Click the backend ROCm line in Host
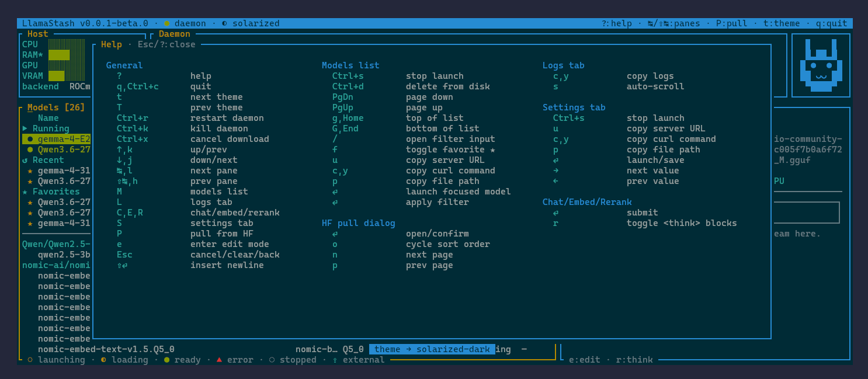This screenshot has height=379, width=868. (56, 86)
